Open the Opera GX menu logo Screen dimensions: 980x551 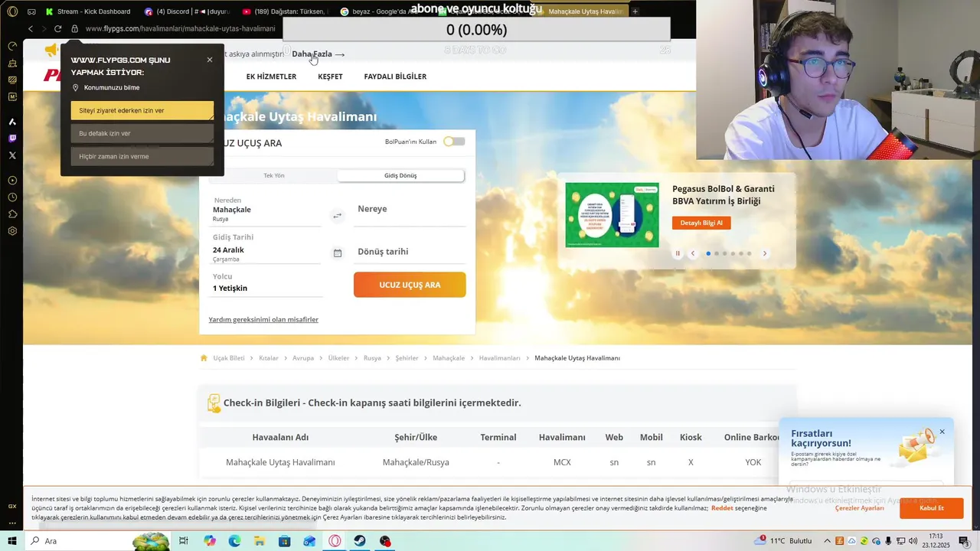[12, 11]
